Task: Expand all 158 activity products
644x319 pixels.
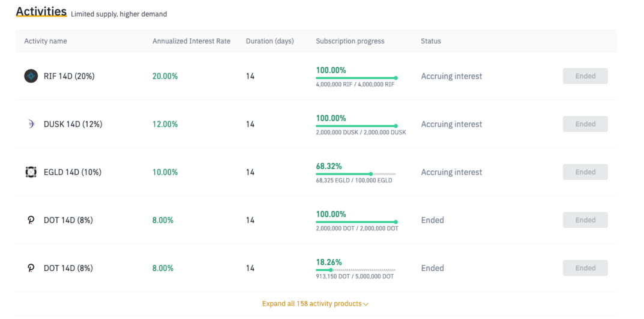Action: coord(315,304)
